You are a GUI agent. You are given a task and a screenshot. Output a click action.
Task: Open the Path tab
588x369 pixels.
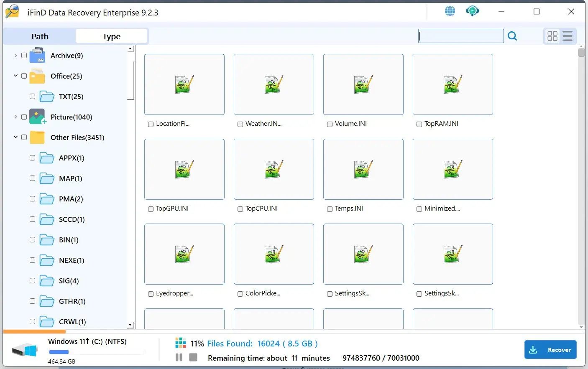tap(40, 36)
